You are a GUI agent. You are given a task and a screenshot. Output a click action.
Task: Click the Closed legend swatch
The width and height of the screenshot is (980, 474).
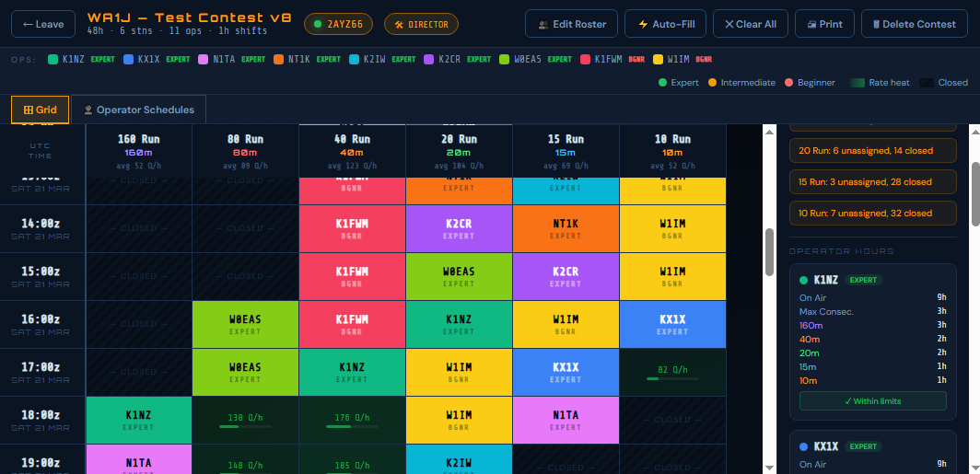[927, 83]
